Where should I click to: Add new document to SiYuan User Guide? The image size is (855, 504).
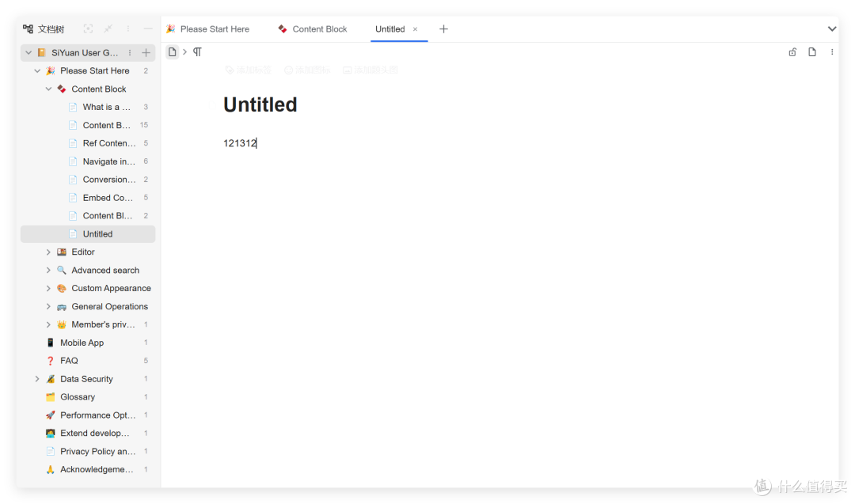click(x=146, y=53)
